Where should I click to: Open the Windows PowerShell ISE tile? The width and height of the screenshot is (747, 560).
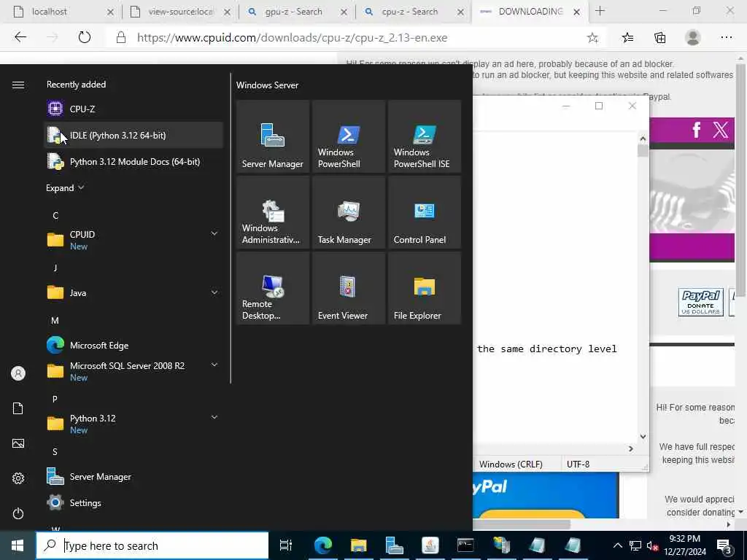425,136
